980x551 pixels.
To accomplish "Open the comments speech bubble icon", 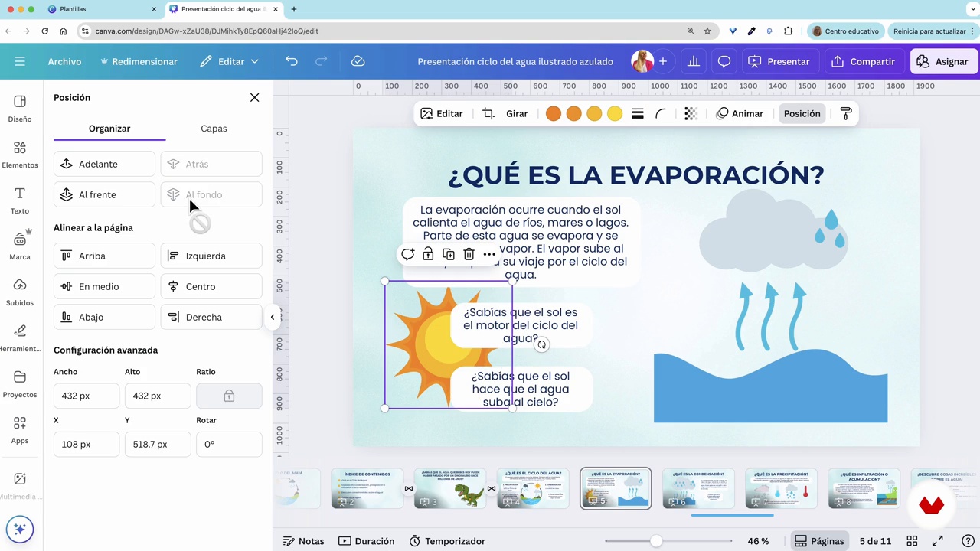I will coord(724,61).
